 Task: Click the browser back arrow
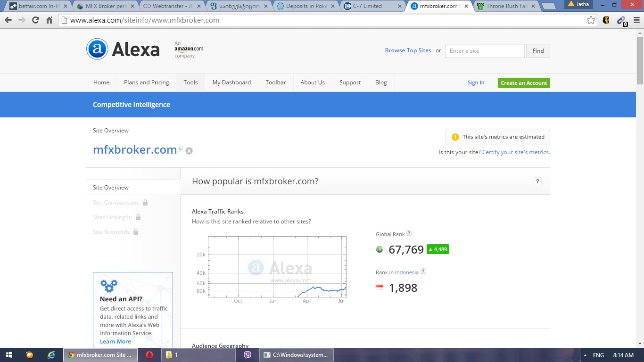point(8,20)
